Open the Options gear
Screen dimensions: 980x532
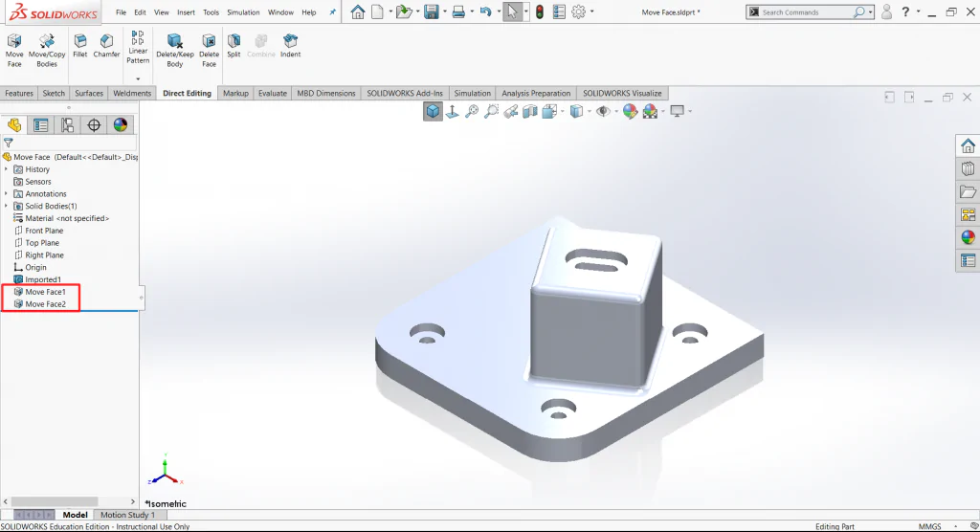coord(579,11)
